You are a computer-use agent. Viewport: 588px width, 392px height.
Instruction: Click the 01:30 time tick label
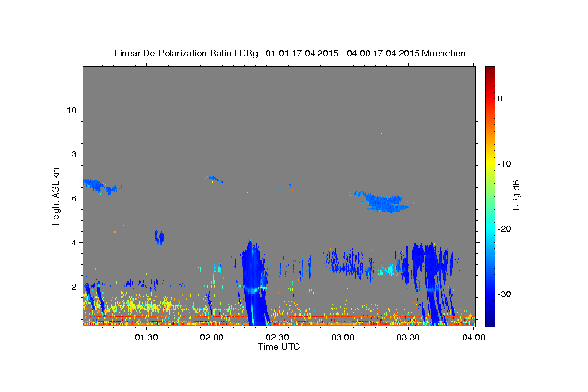click(147, 338)
